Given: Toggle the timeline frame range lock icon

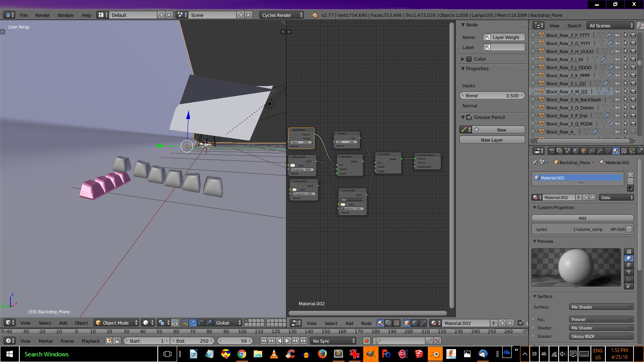Looking at the screenshot, I should 117,341.
